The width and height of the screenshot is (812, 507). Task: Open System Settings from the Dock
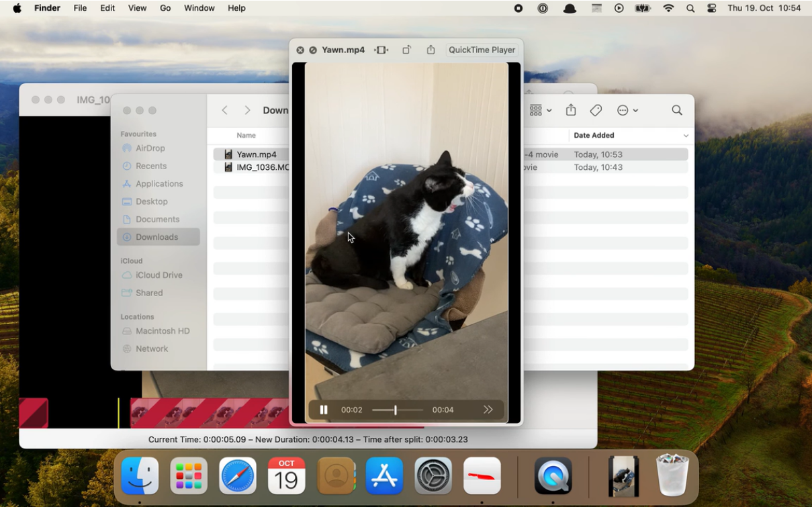[433, 476]
